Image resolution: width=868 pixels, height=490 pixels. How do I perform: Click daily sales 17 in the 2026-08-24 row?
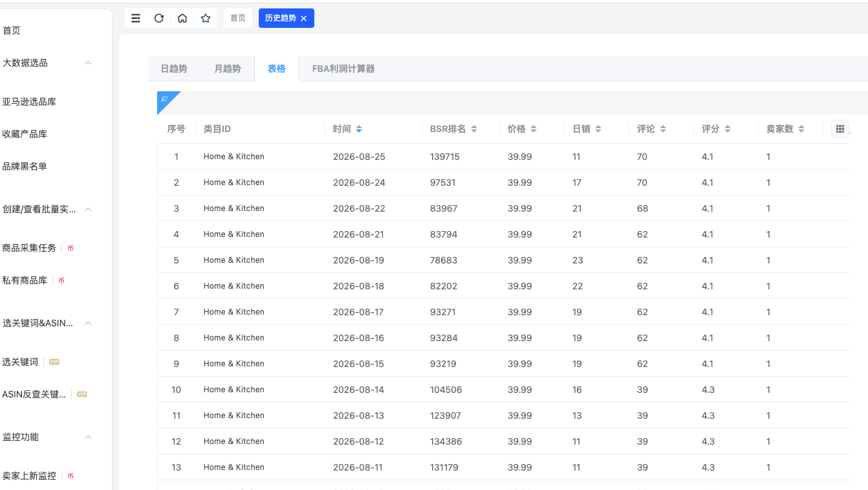point(577,183)
